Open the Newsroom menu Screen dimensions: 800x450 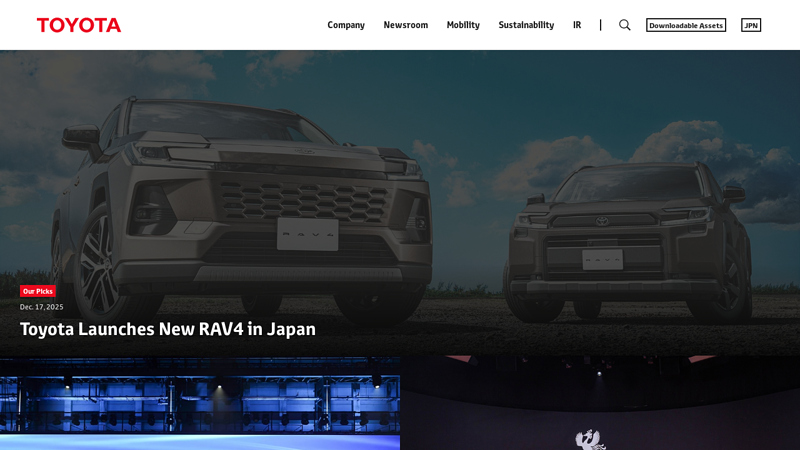(406, 25)
